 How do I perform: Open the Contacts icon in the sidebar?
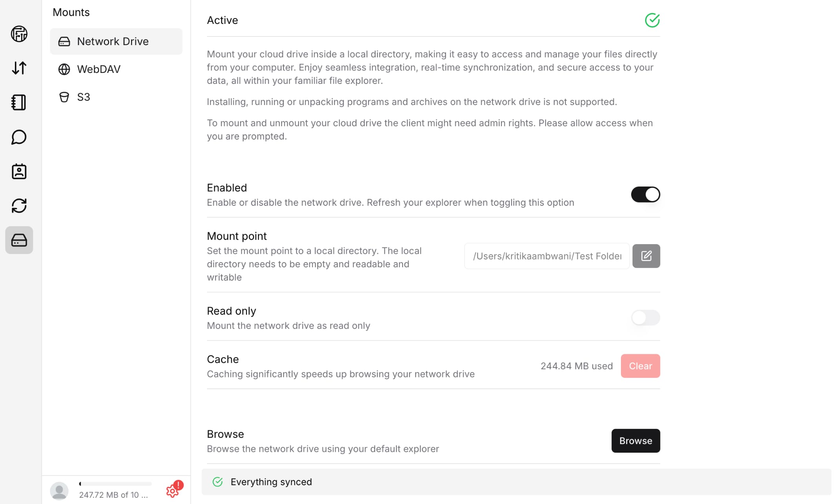[19, 171]
